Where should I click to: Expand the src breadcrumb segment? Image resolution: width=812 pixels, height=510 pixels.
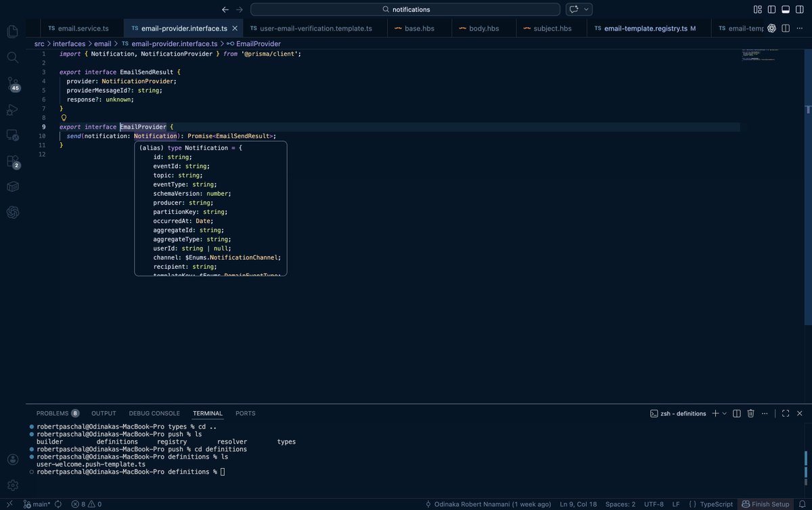click(39, 43)
